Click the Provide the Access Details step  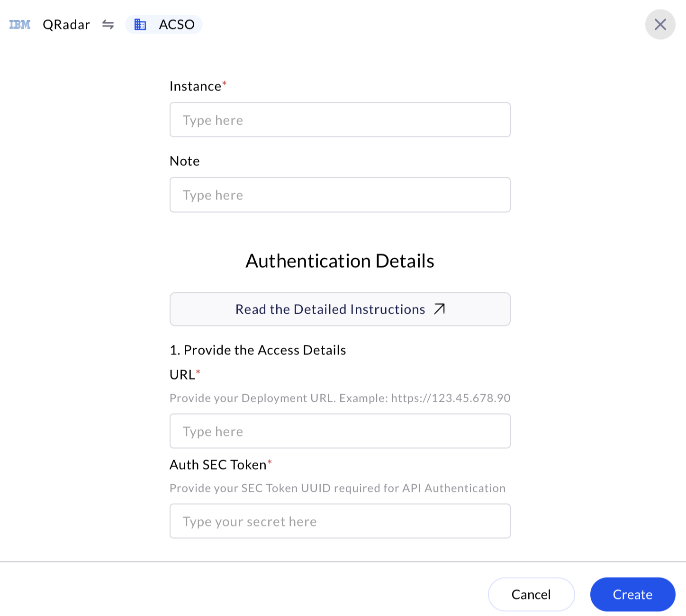[x=258, y=350]
